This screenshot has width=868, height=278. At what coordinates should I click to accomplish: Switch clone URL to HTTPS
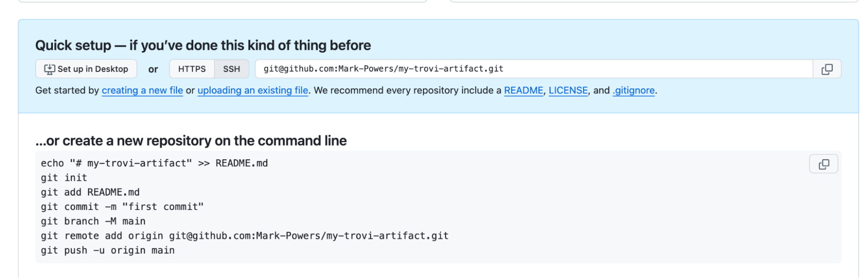click(192, 69)
